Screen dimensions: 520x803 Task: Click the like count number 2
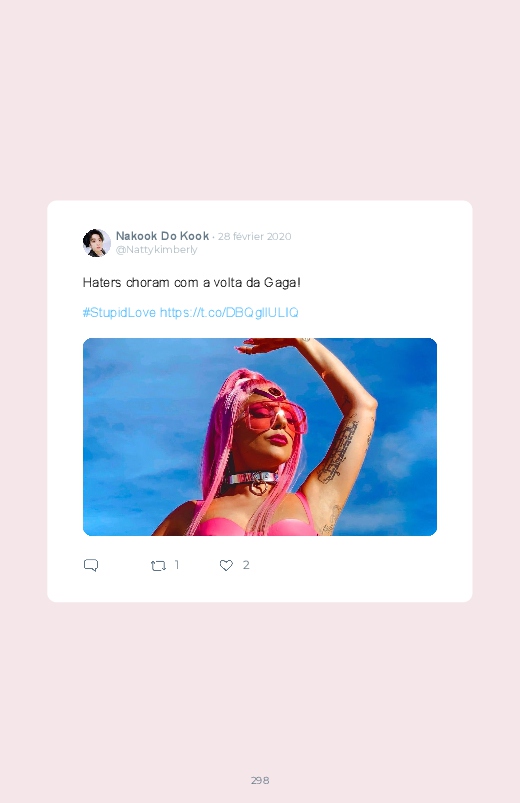pyautogui.click(x=246, y=565)
